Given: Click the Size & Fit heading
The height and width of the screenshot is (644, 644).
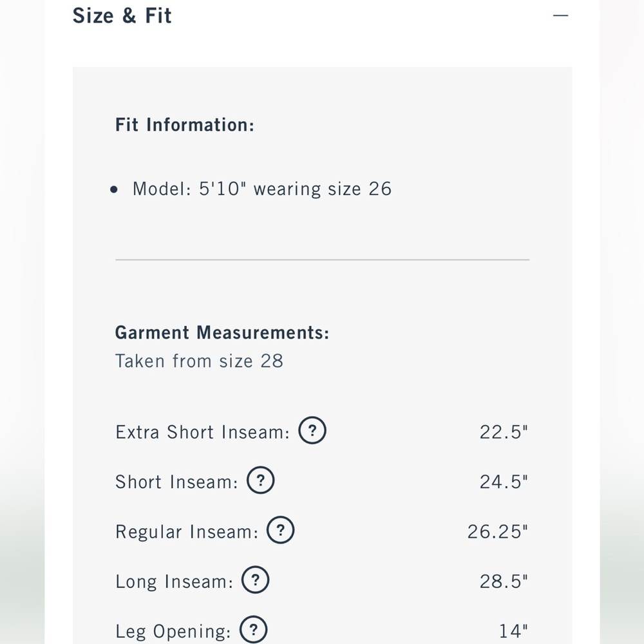Looking at the screenshot, I should tap(122, 15).
